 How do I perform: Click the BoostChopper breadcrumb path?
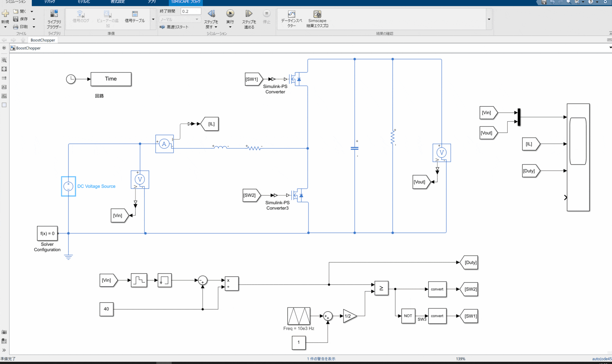[28, 48]
